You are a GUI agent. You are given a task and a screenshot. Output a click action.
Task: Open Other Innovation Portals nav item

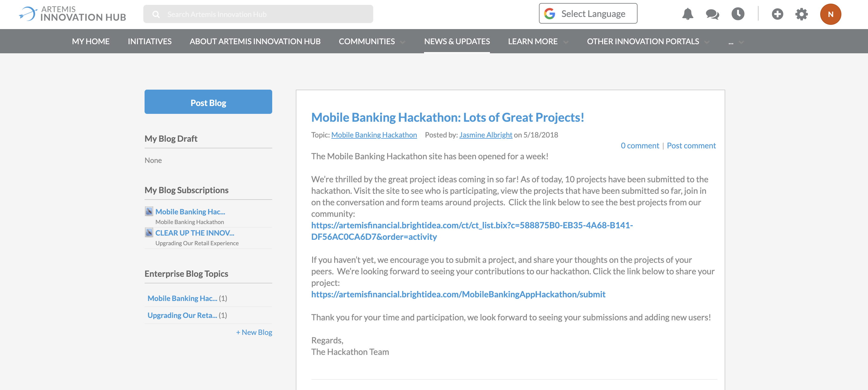643,41
